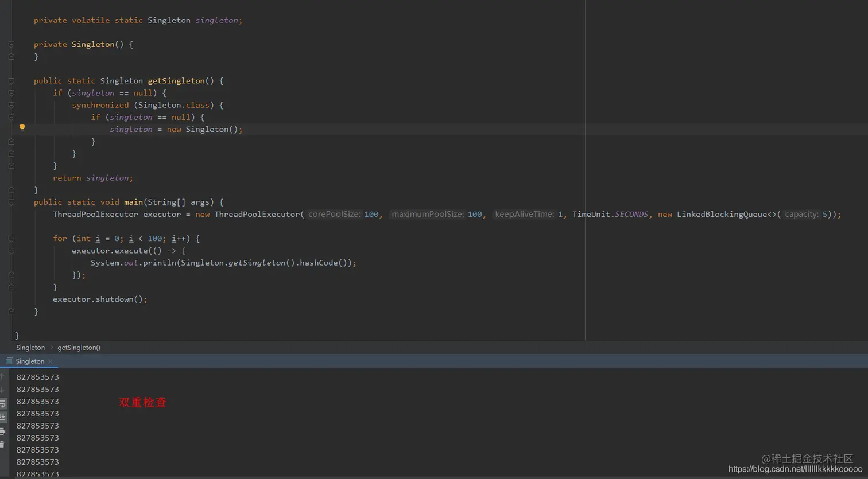
Task: Toggle scroll-to-end in run console
Action: click(3, 417)
